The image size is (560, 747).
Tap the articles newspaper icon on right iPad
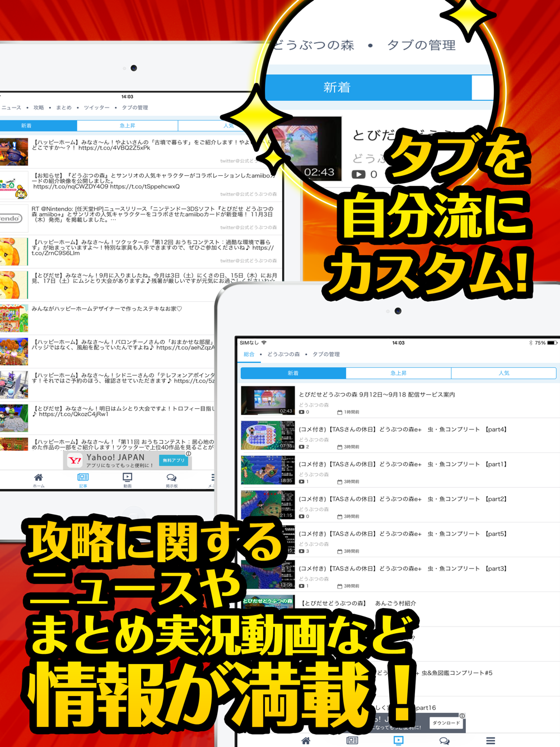pyautogui.click(x=352, y=741)
